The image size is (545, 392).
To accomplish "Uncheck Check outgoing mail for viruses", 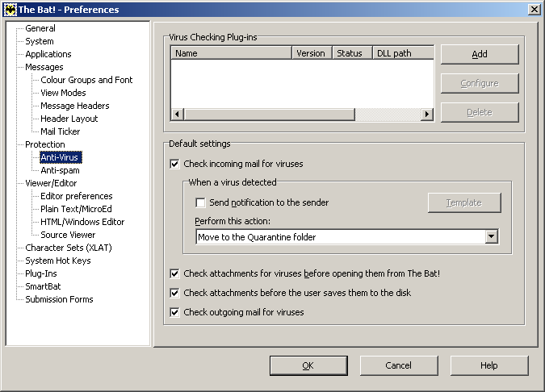I will [175, 312].
